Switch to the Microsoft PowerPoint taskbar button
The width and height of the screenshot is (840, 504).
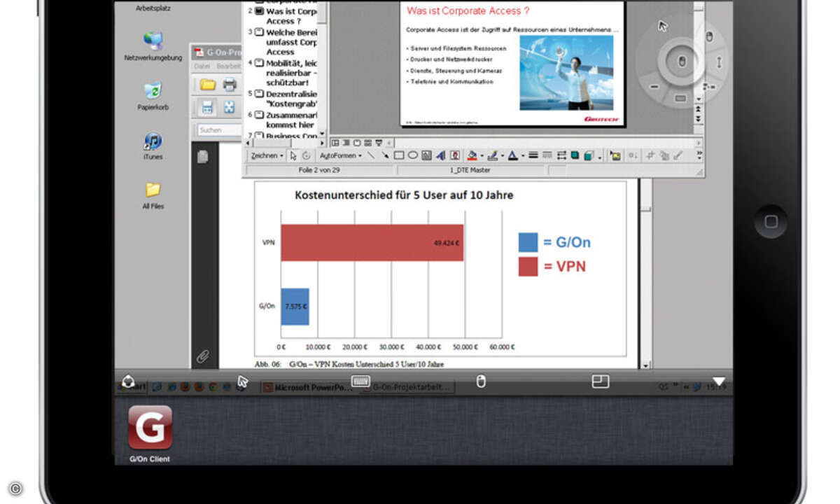307,387
